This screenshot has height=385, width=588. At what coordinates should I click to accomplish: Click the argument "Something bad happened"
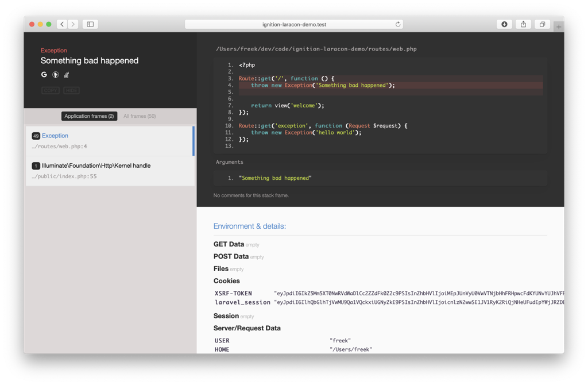275,178
